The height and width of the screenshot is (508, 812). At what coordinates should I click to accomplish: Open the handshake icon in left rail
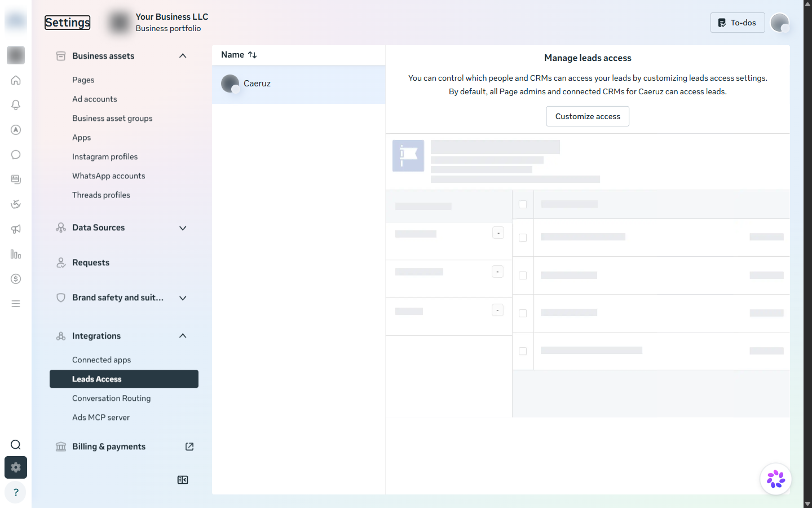coord(16,204)
